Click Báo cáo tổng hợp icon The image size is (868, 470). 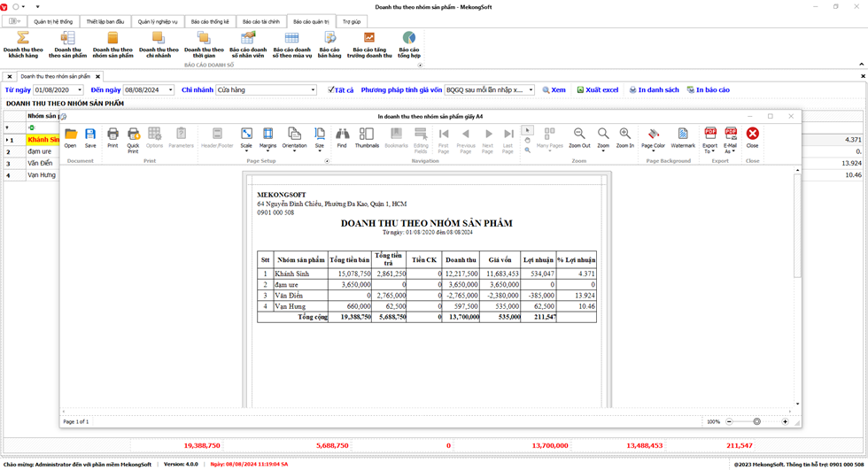408,44
